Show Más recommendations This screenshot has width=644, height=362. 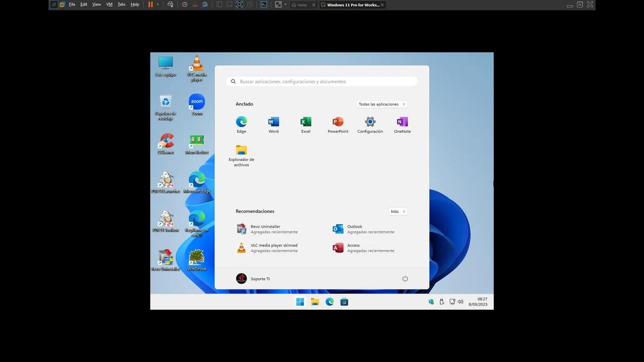[397, 211]
